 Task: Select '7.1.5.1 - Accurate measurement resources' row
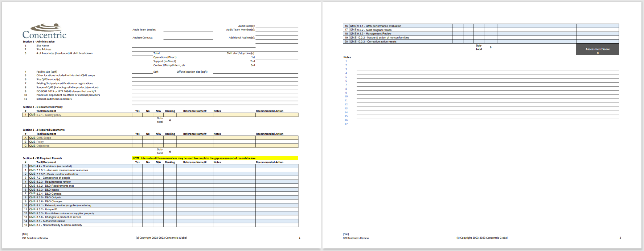click(x=160, y=170)
